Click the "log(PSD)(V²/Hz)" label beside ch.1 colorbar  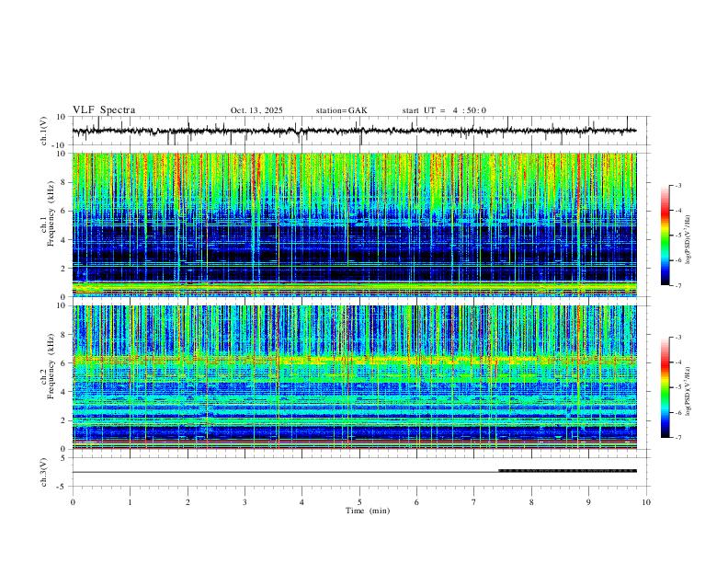(688, 240)
